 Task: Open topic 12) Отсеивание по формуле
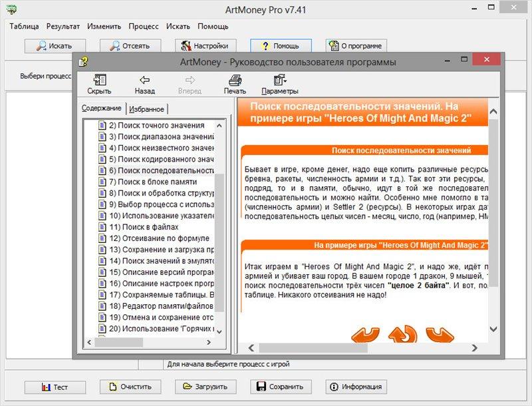[159, 238]
